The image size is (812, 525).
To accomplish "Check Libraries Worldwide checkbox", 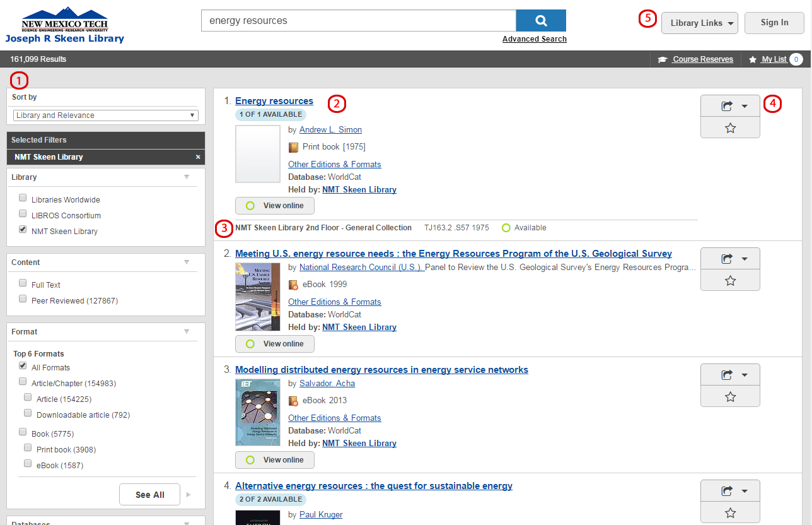I will [x=23, y=199].
